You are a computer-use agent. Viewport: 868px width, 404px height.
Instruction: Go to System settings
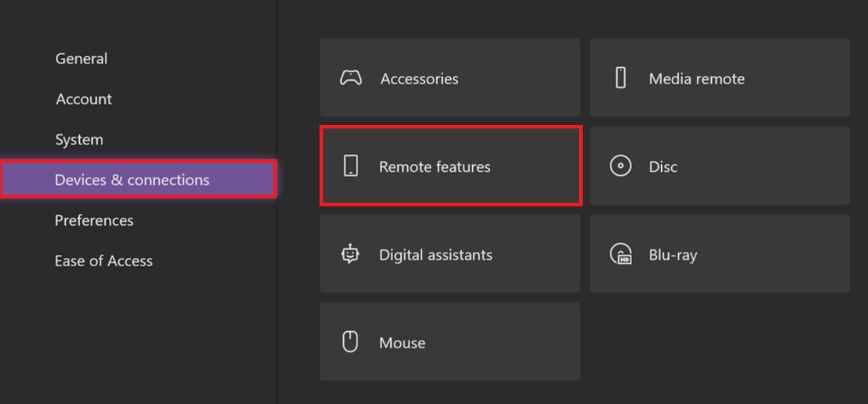click(x=79, y=139)
